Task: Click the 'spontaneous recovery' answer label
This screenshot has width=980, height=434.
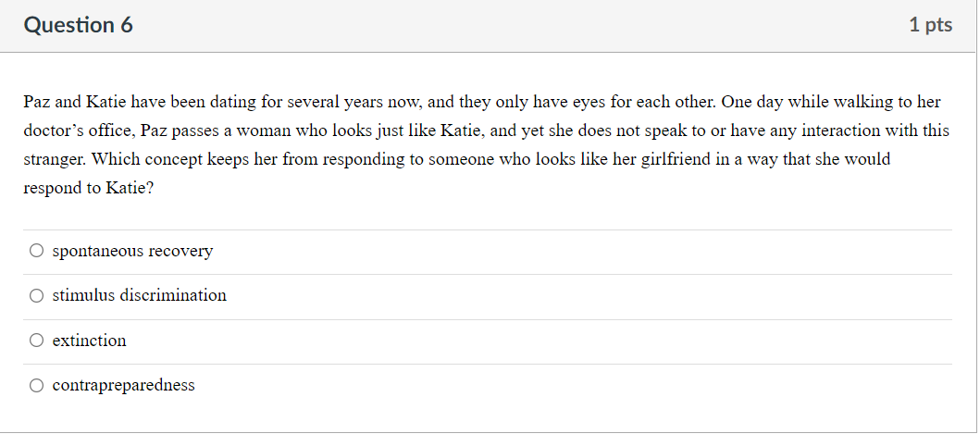Action: click(132, 251)
